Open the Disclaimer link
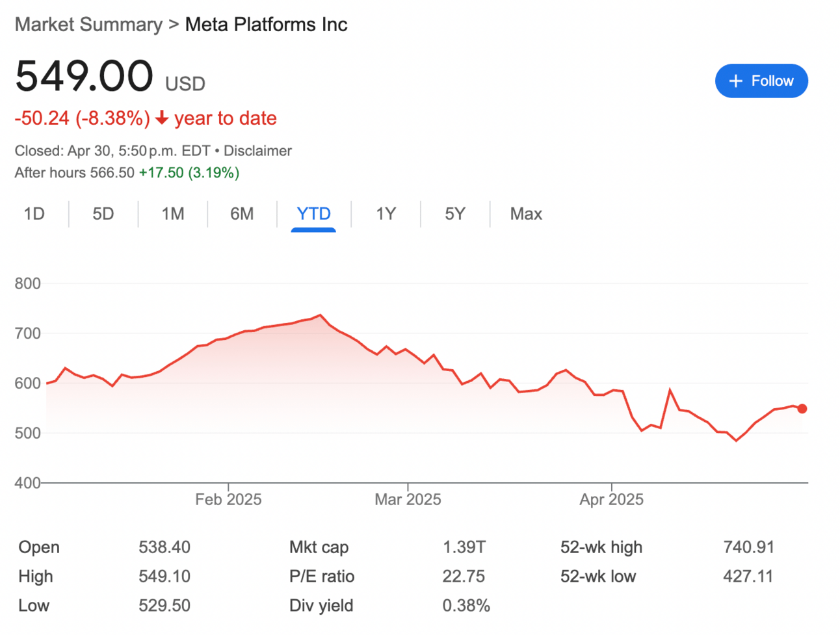This screenshot has width=840, height=635. (x=257, y=151)
